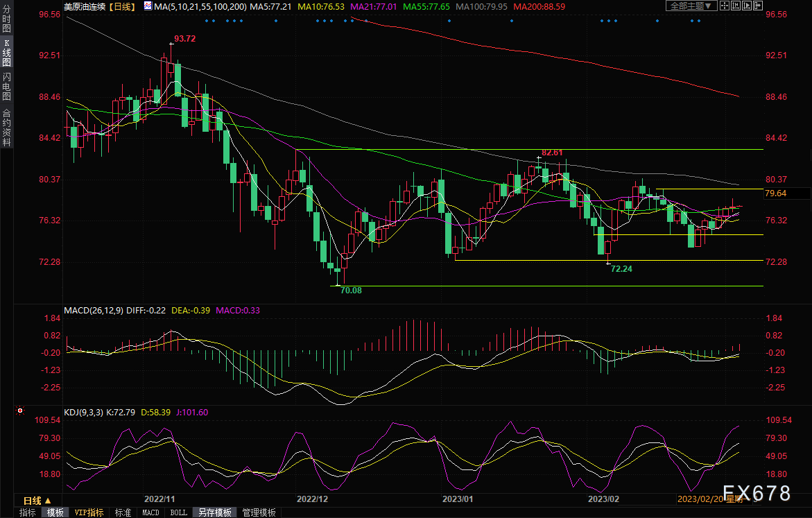Viewport: 812px width, 518px height.
Task: Click the small icon left of KDJ label
Action: [19, 411]
